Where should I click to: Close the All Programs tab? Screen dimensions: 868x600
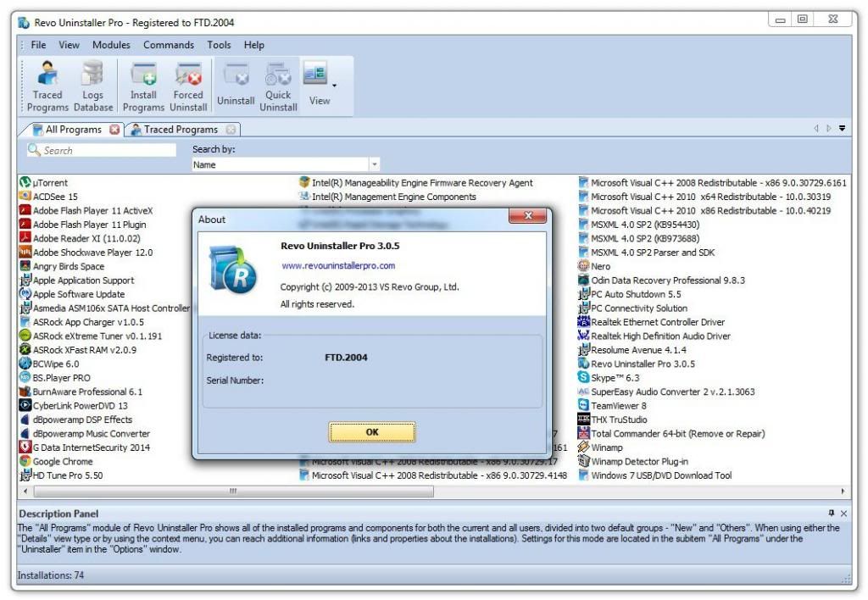pyautogui.click(x=114, y=130)
